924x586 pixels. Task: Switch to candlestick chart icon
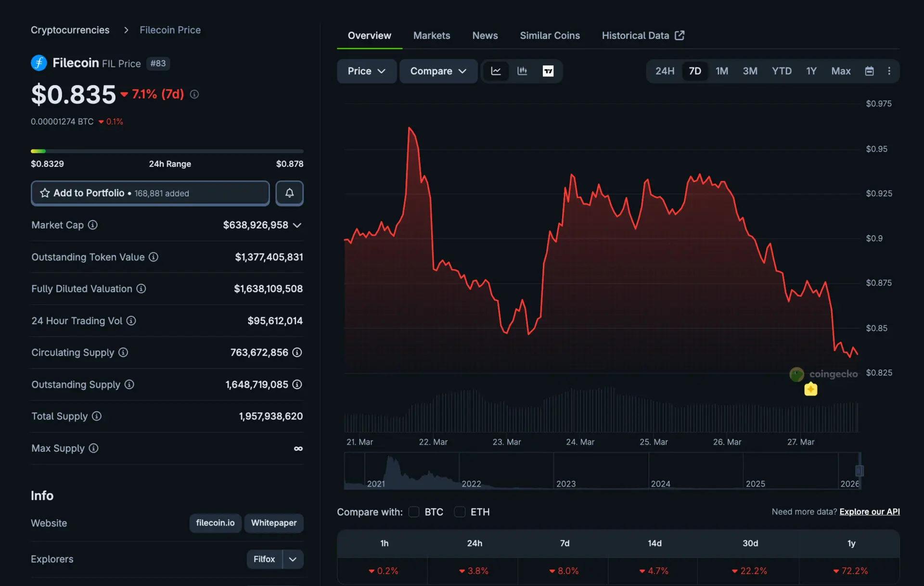[x=522, y=71]
